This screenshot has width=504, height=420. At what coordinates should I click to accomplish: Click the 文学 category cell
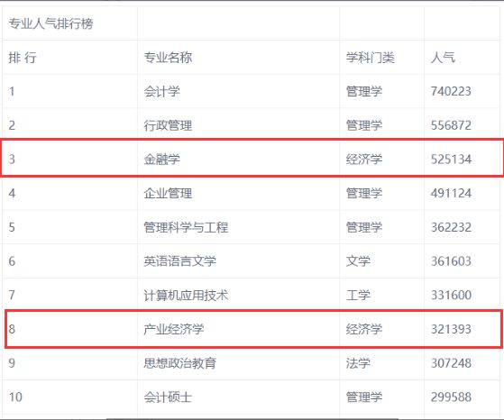358,261
